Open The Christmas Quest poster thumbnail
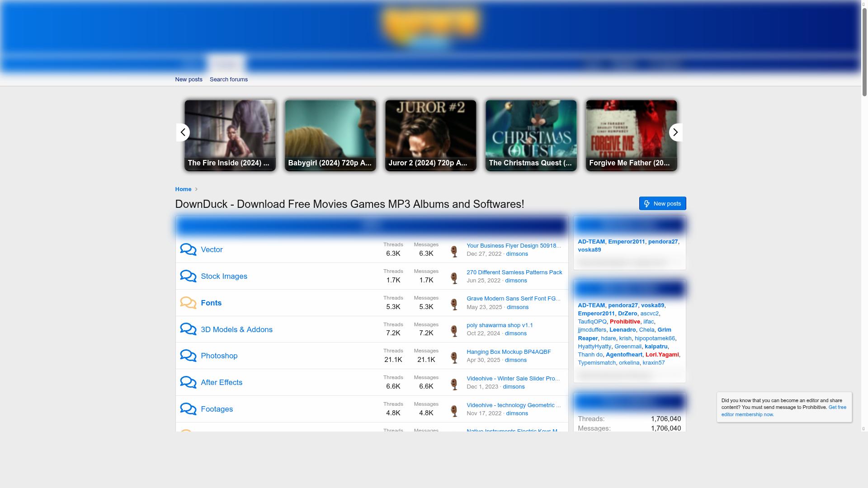Image resolution: width=868 pixels, height=488 pixels. (x=531, y=136)
